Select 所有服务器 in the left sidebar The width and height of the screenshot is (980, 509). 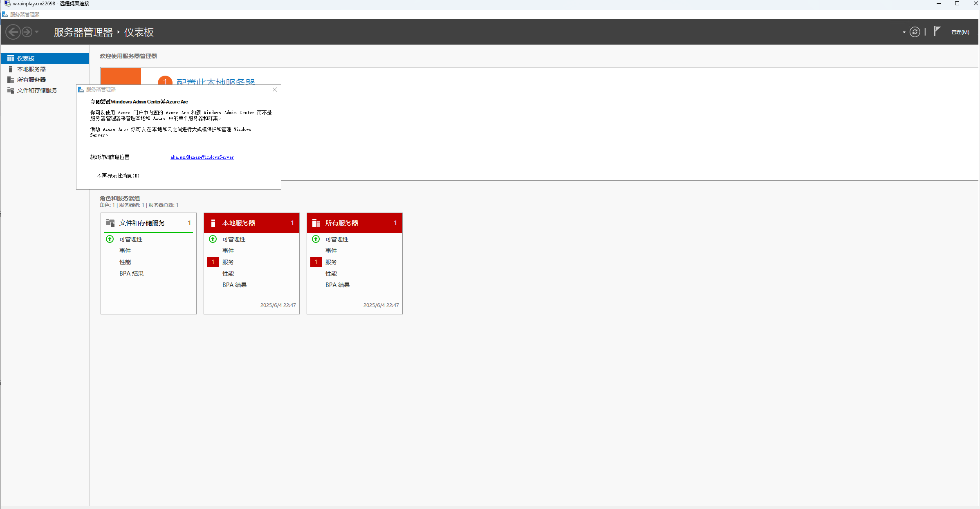coord(31,80)
